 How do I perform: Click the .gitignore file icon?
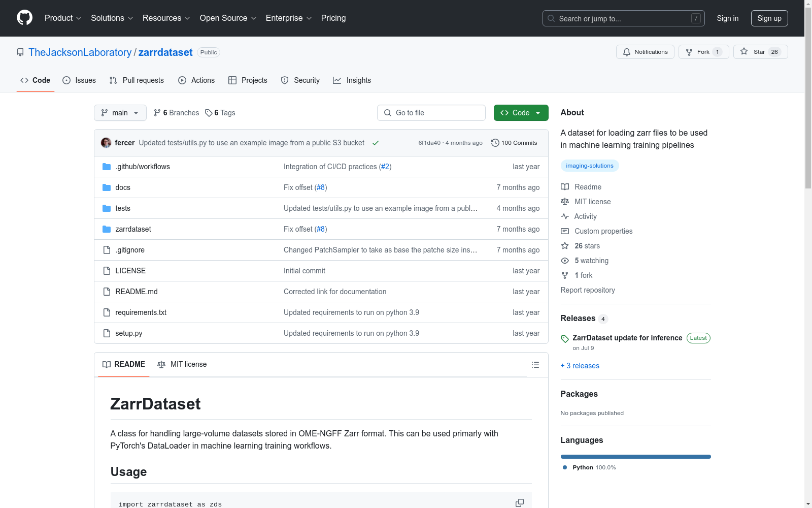tap(107, 250)
